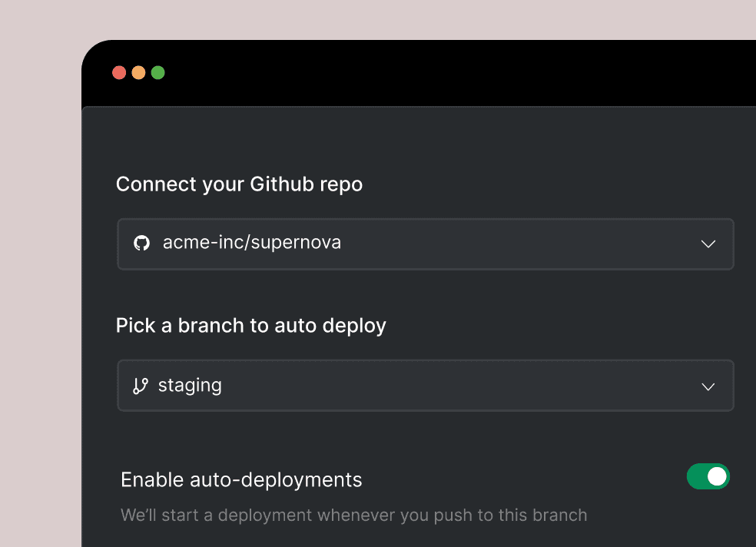The image size is (756, 547).
Task: Expand the repo chevron next to acme-inc/supernova
Action: [708, 244]
